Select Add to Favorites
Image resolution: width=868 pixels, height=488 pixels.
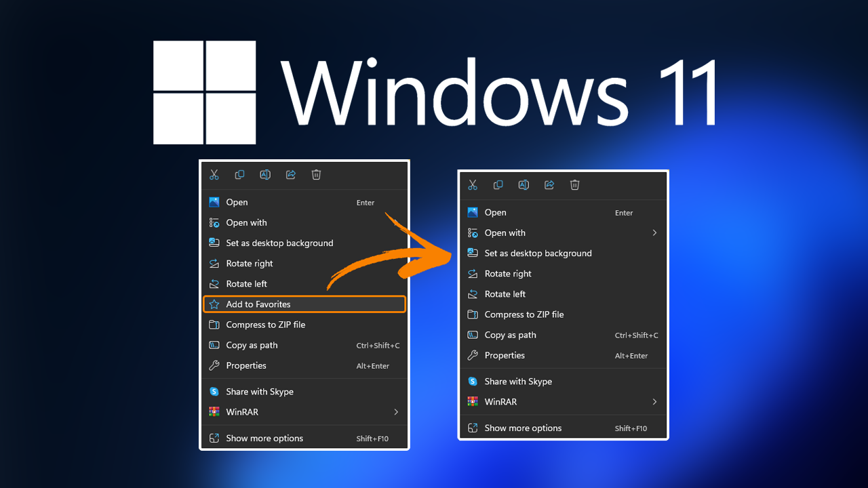[x=304, y=304]
